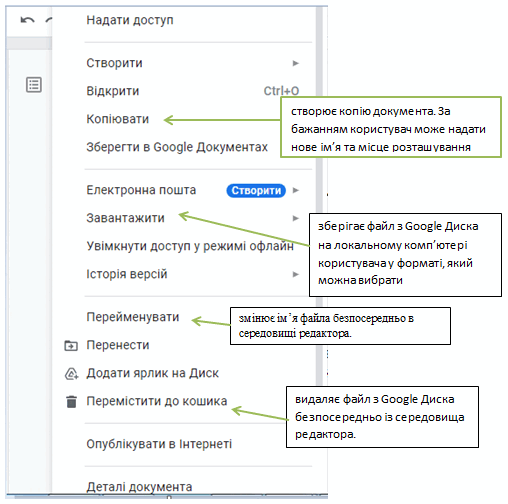Viewport: 508px width, 504px height.
Task: Choose Перейменувати from the menu
Action: (x=133, y=317)
